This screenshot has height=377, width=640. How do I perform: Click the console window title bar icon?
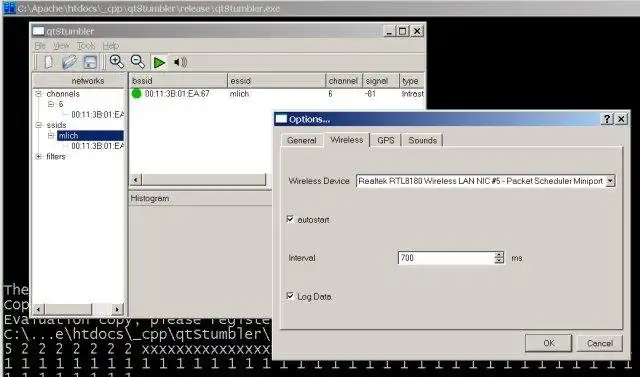tap(9, 8)
